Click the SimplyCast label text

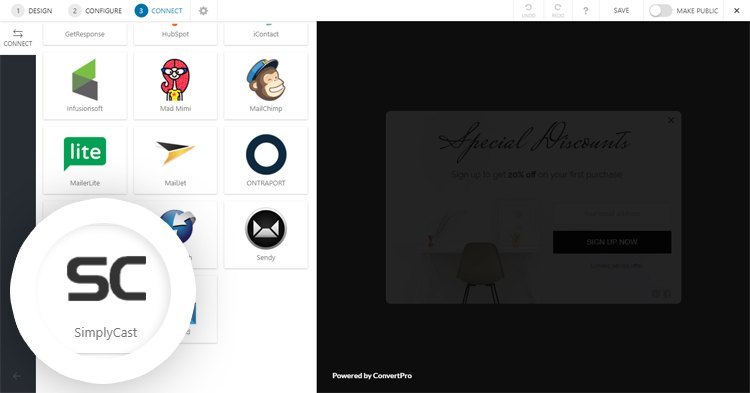(x=106, y=333)
